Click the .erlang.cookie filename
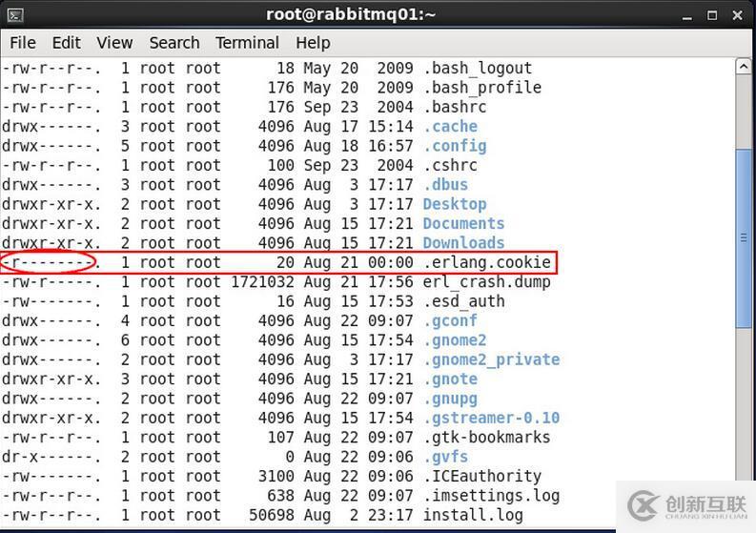This screenshot has height=533, width=756. pyautogui.click(x=486, y=262)
